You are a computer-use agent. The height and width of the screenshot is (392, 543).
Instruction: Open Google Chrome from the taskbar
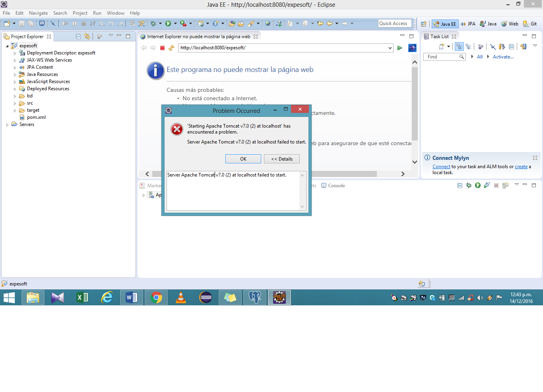[156, 297]
